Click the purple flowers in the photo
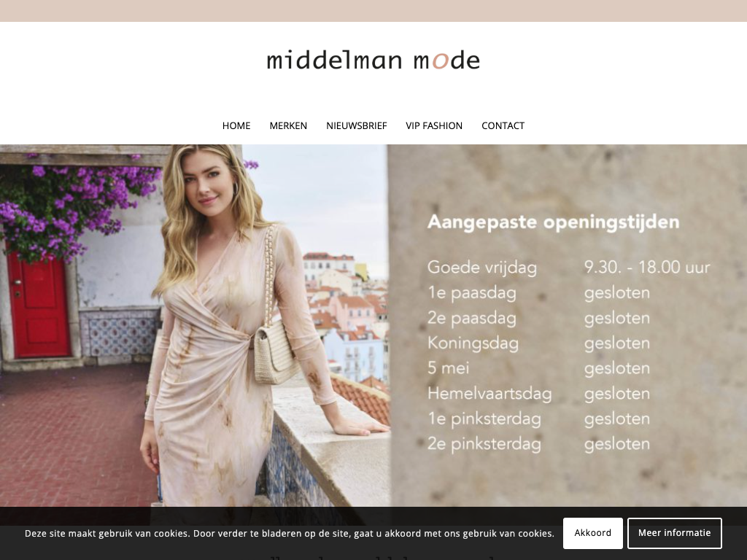Screen dimensions: 747x560 point(71,205)
